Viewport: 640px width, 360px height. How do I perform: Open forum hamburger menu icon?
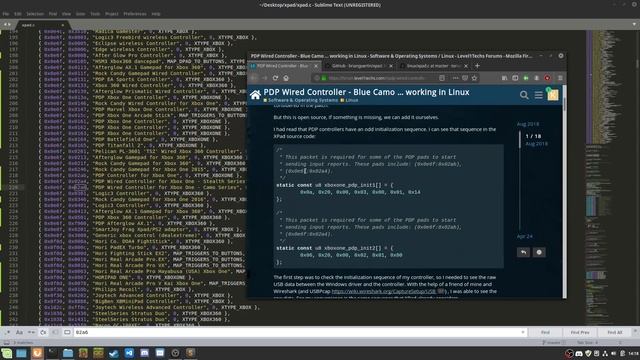539,95
